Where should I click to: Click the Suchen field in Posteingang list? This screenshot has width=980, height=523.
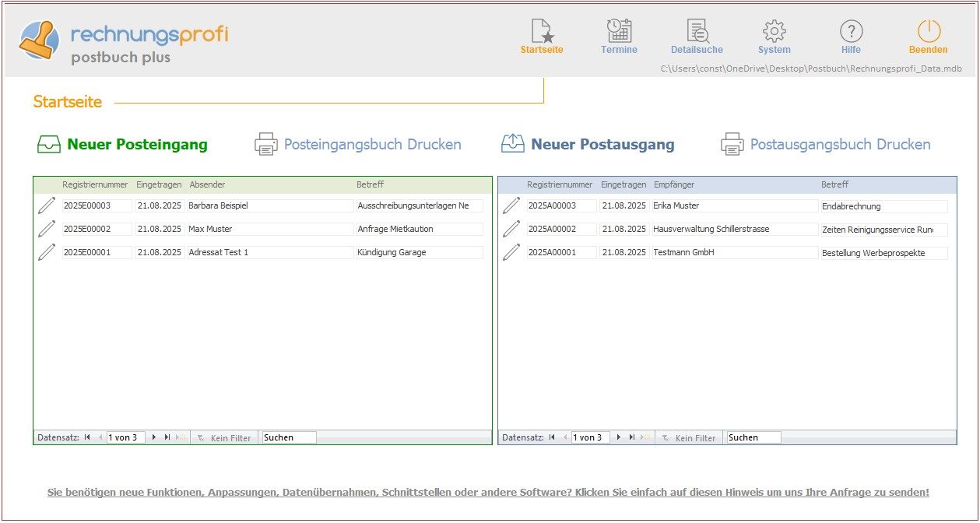pyautogui.click(x=290, y=437)
